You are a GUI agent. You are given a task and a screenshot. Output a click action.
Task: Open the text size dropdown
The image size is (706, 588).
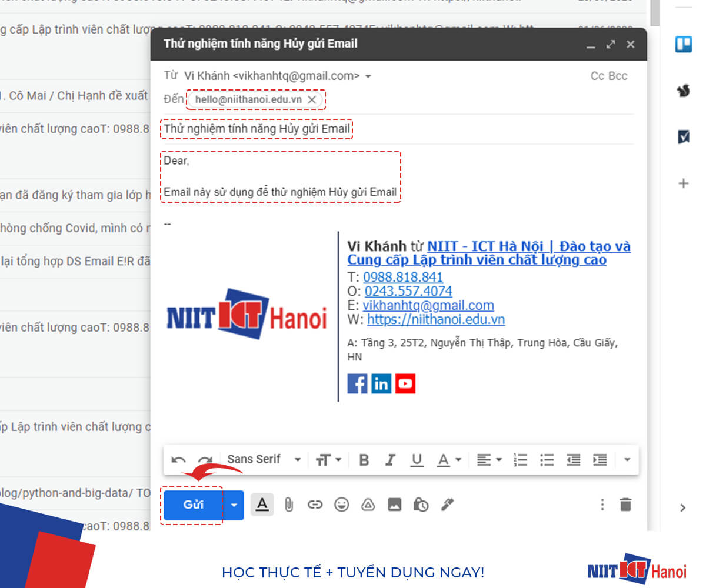pyautogui.click(x=328, y=459)
